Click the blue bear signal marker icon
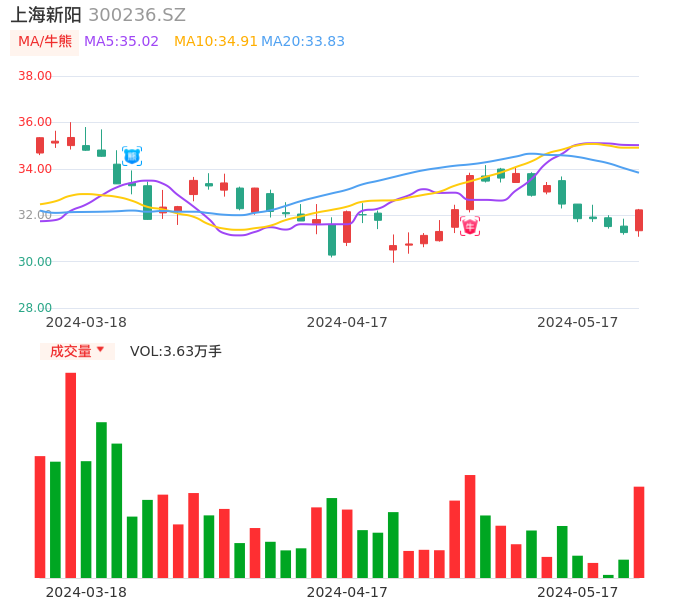Screen dimensions: 686x606 tap(132, 156)
